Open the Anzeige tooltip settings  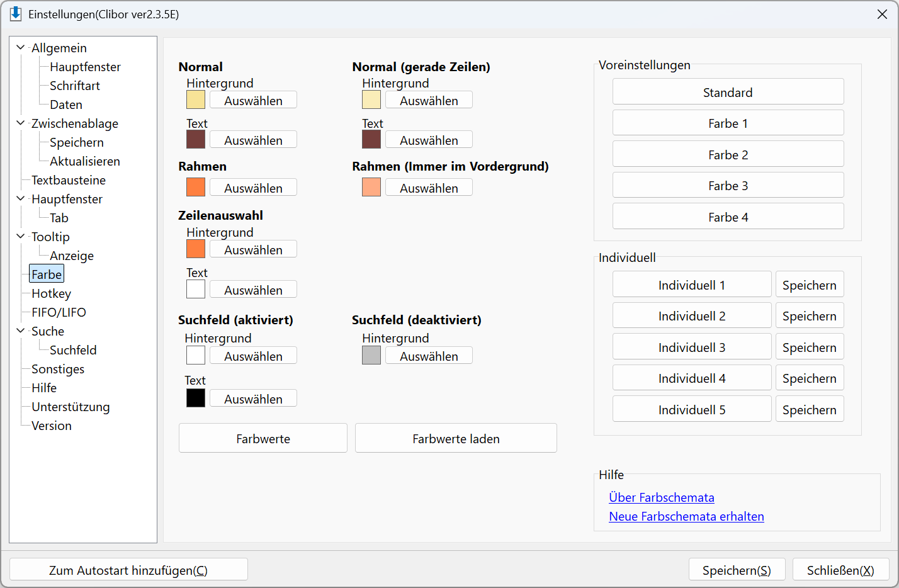pyautogui.click(x=72, y=256)
